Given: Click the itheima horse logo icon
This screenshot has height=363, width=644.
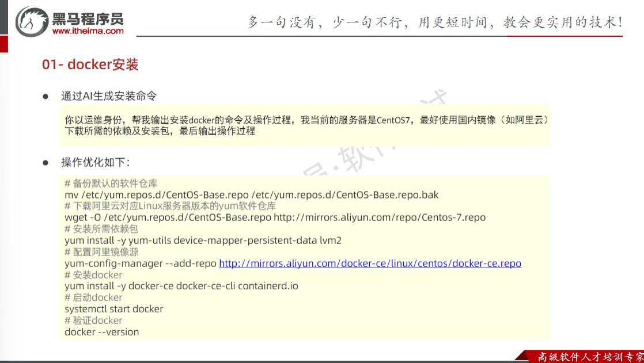Looking at the screenshot, I should 32,21.
